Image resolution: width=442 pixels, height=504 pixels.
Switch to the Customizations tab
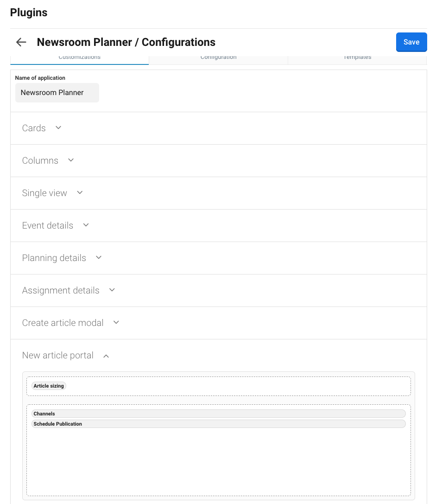[80, 58]
